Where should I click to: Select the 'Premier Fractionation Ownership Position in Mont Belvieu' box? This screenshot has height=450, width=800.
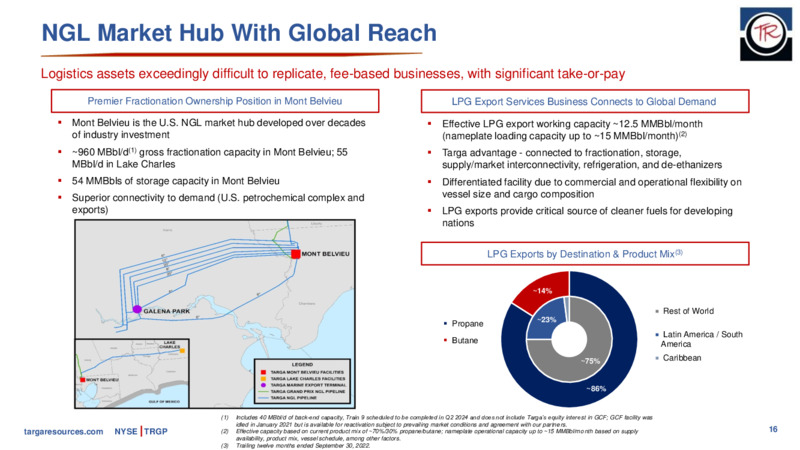pos(215,101)
